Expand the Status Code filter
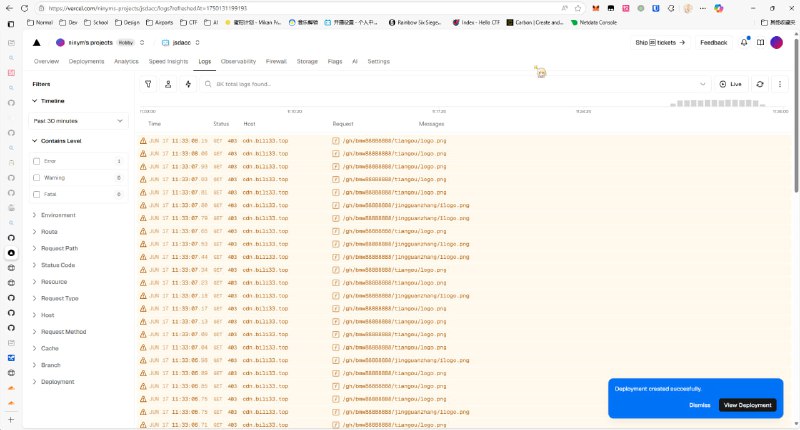Image resolution: width=800 pixels, height=430 pixels. (57, 265)
